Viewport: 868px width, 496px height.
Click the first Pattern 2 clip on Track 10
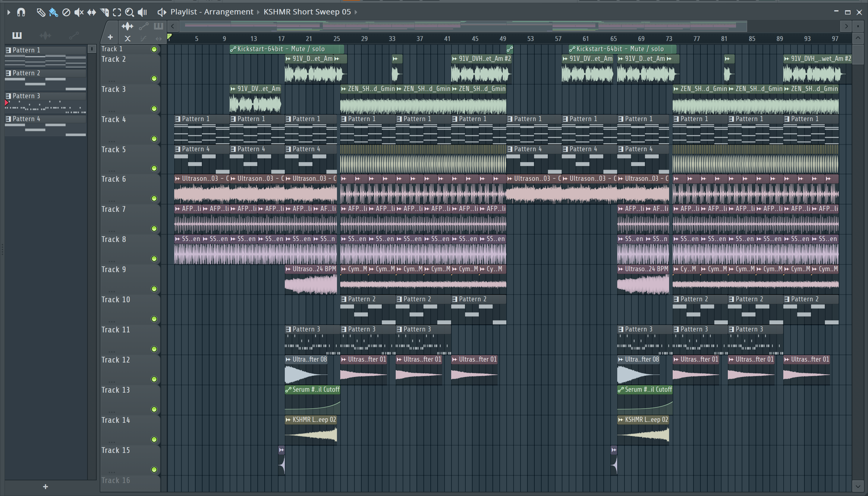(x=368, y=310)
